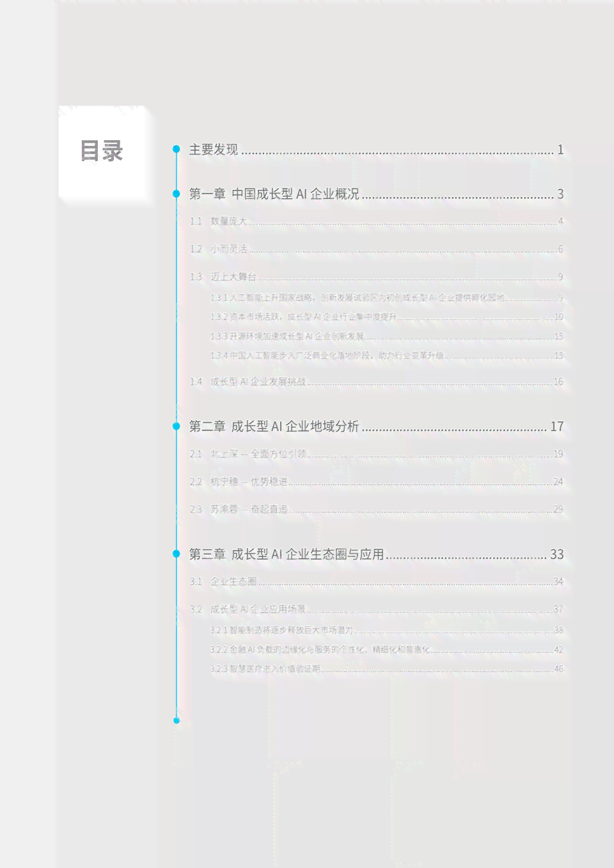Select '3.2.3 智慧医疗进入价值验证期' row
The image size is (614, 868).
(x=386, y=668)
